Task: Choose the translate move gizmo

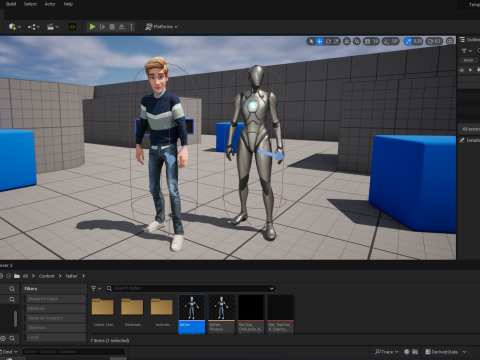Action: [x=319, y=41]
